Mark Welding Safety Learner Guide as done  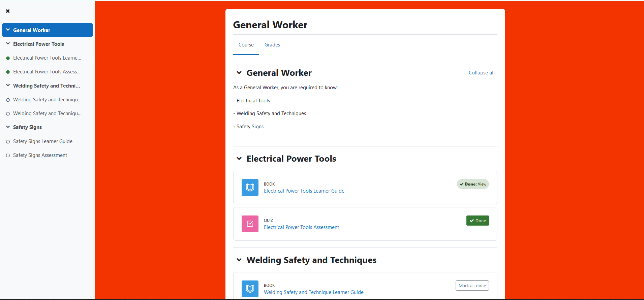coord(472,286)
